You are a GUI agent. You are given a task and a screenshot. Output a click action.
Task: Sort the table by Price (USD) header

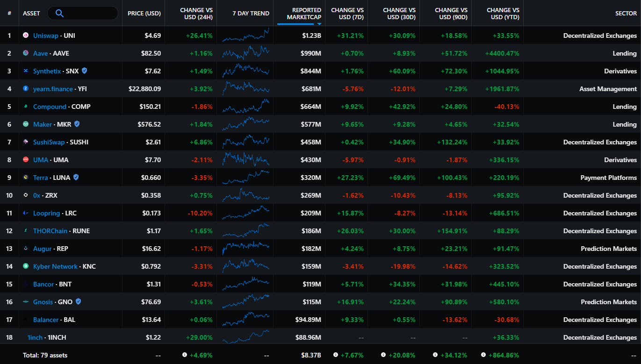(144, 13)
